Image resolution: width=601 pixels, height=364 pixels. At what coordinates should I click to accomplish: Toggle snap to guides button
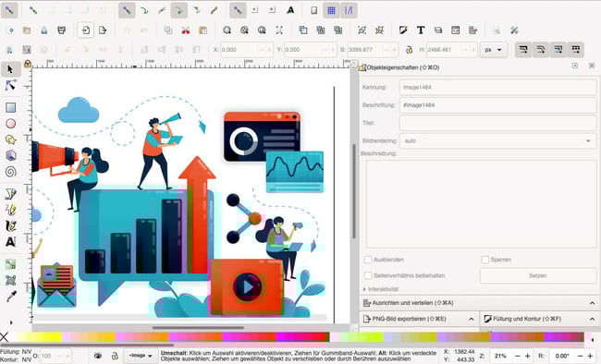tap(349, 10)
